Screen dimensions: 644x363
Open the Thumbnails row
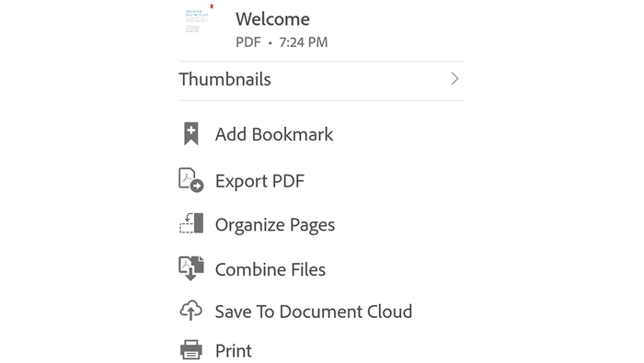321,80
